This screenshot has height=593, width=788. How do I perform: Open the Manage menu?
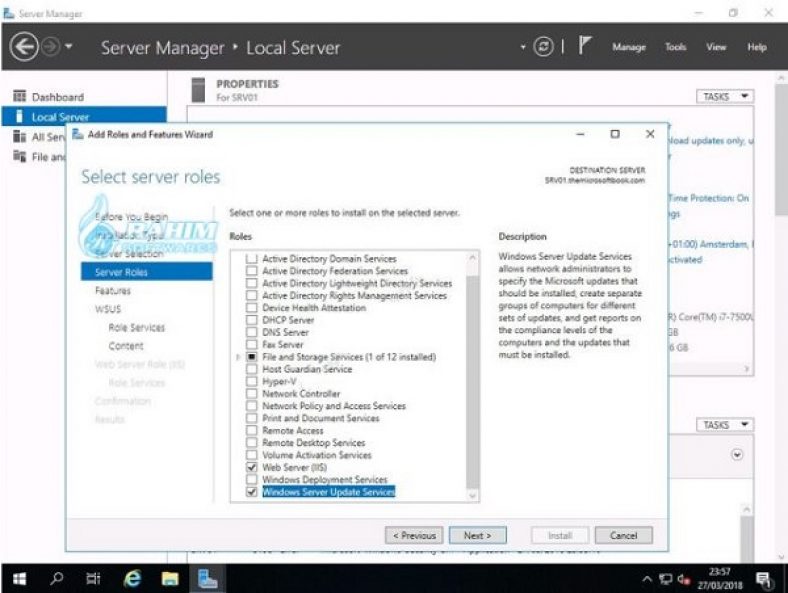tap(629, 47)
